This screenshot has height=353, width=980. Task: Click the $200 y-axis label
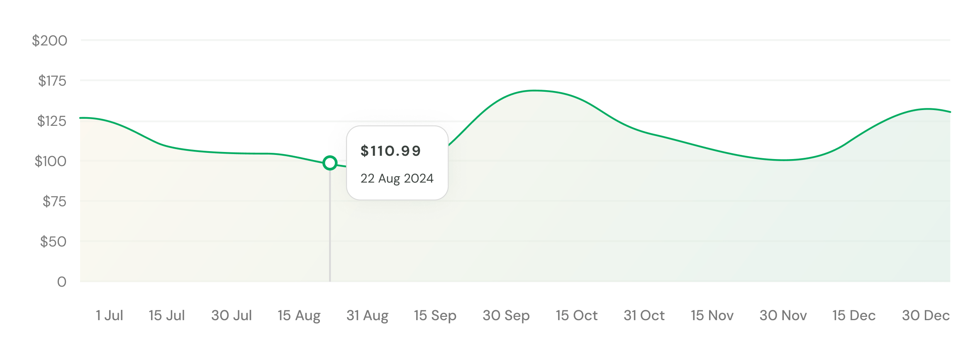(49, 41)
